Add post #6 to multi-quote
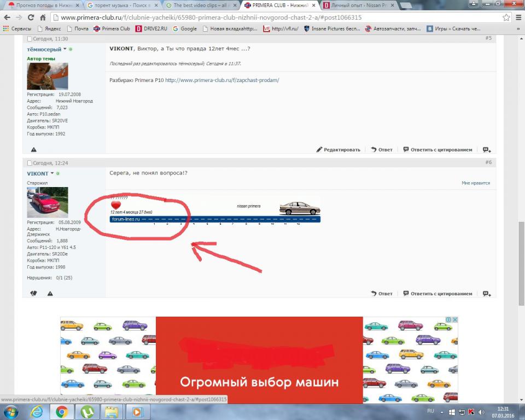525x420 pixels. click(x=487, y=294)
